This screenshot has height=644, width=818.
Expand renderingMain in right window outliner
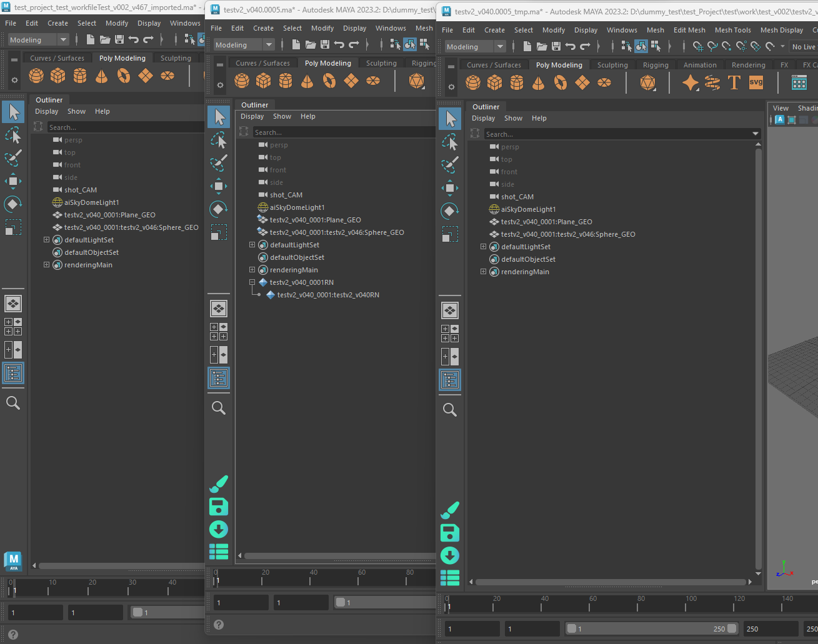tap(483, 272)
